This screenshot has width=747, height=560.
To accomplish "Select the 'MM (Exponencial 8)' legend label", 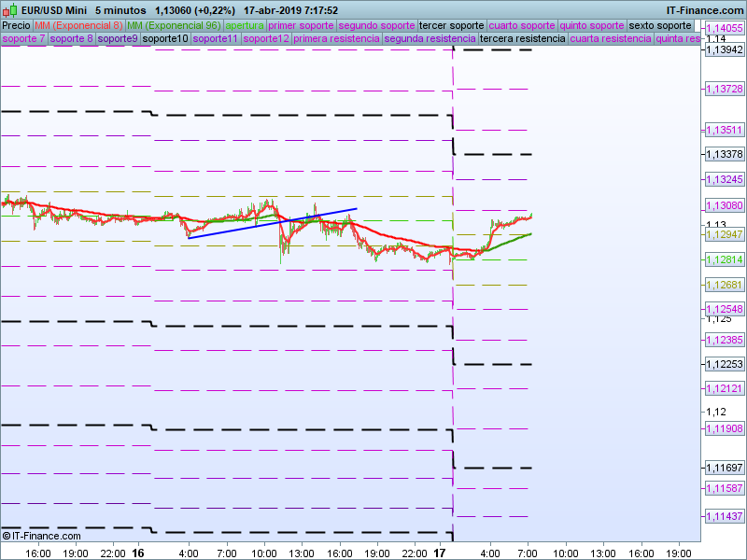I will click(78, 25).
